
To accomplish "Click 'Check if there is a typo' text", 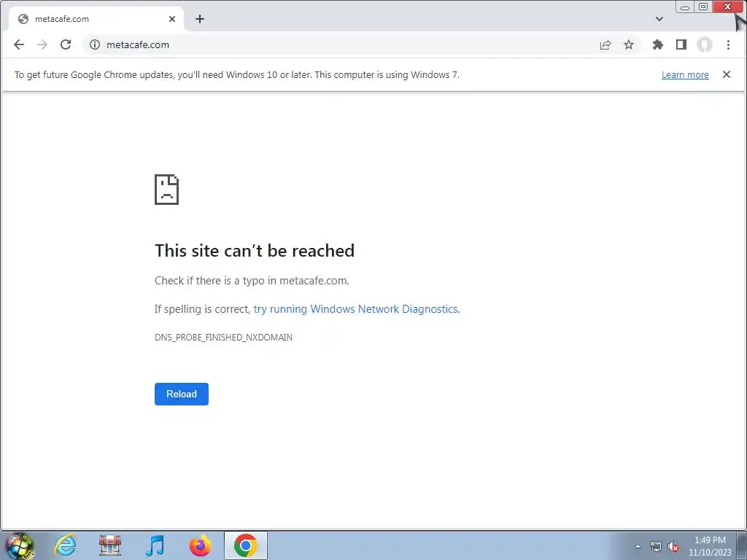I will click(x=252, y=281).
